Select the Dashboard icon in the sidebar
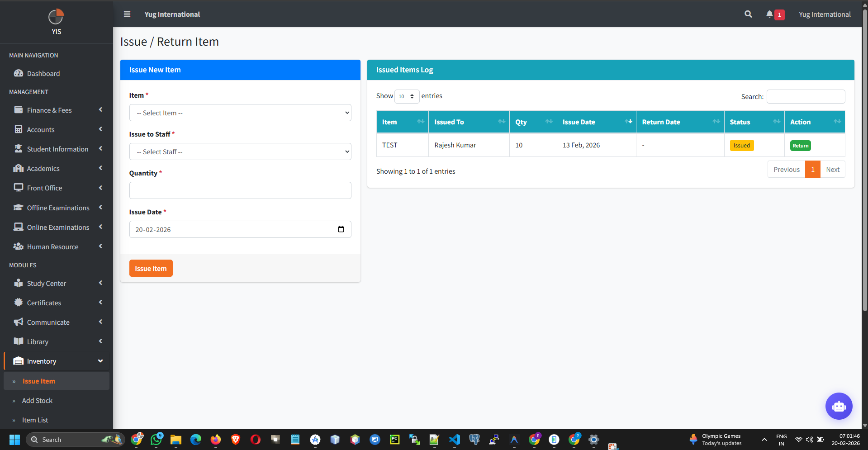 19,73
